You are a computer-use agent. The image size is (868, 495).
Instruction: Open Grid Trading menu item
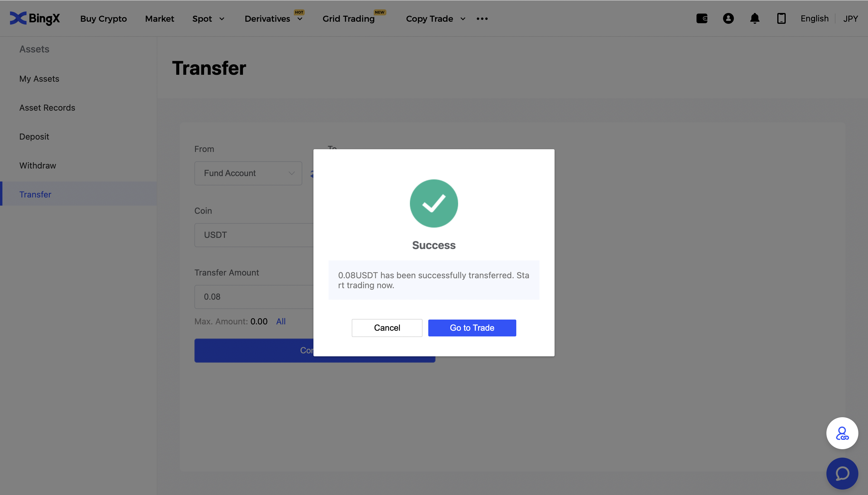pos(348,19)
